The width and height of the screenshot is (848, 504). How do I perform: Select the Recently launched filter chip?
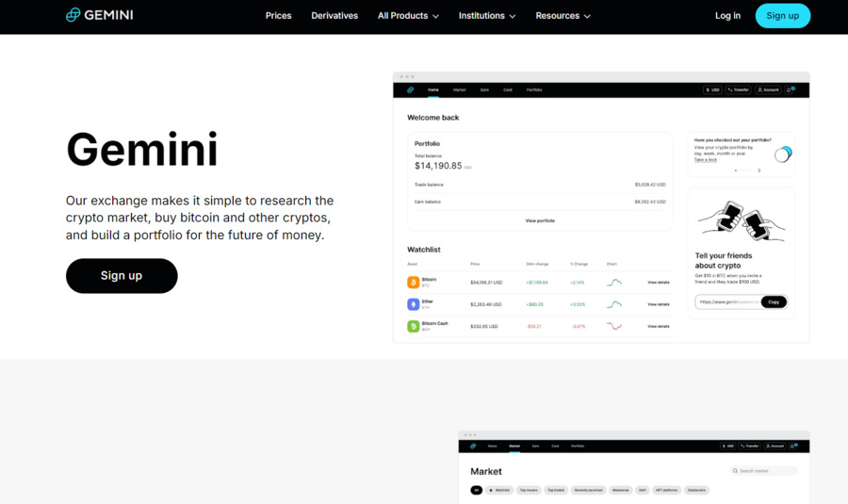coord(588,491)
